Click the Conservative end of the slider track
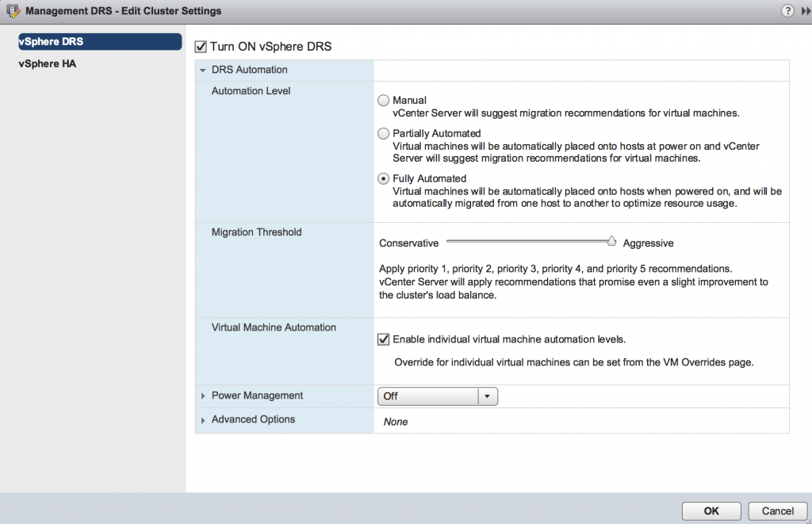This screenshot has width=812, height=524. 450,241
